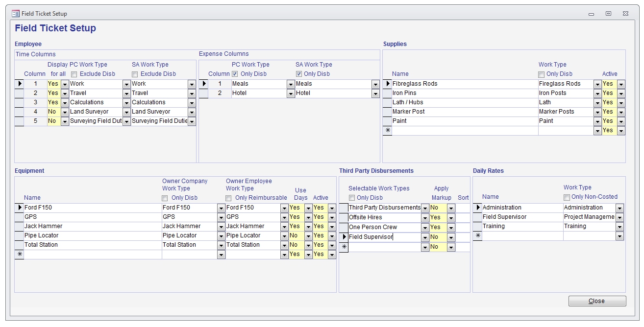Select row marker for Field Supervisor disbursement

(x=344, y=237)
